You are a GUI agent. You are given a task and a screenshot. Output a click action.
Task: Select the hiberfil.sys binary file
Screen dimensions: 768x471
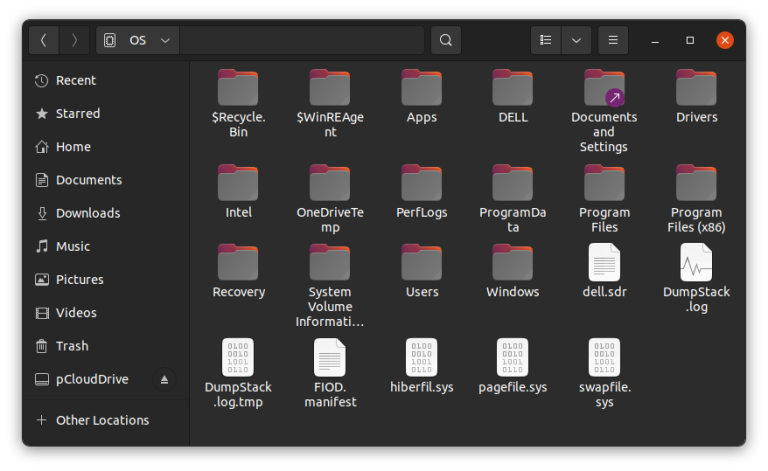(421, 358)
